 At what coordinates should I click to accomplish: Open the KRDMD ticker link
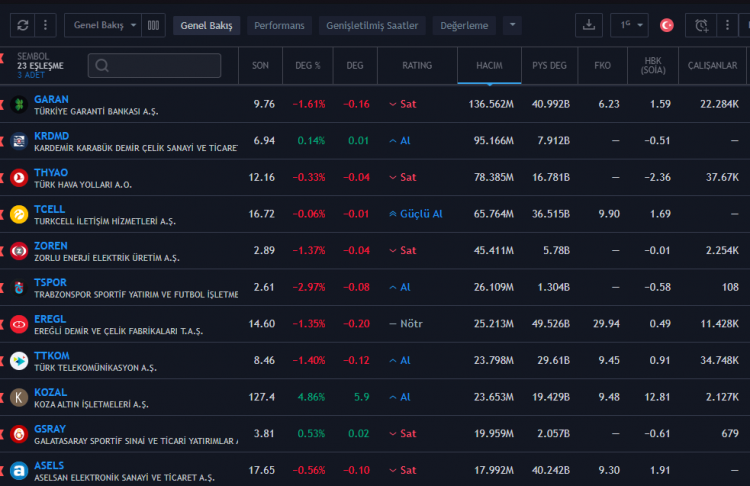[x=52, y=136]
